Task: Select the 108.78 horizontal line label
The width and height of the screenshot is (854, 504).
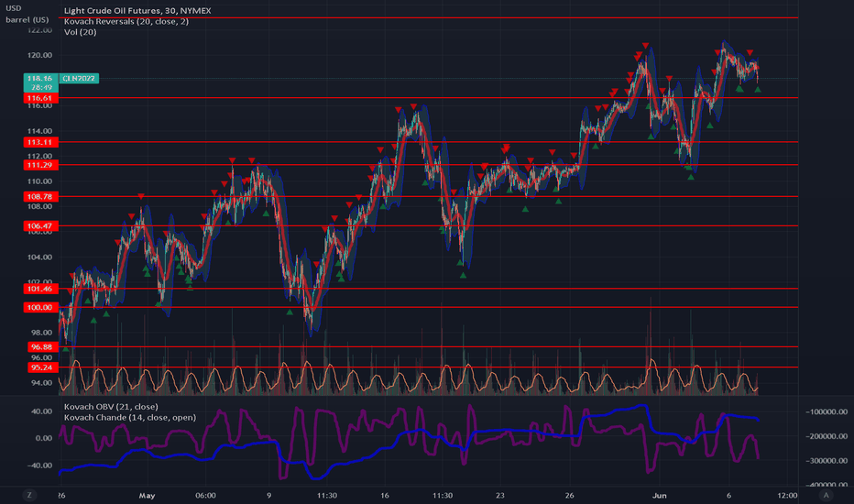Action: click(x=41, y=197)
